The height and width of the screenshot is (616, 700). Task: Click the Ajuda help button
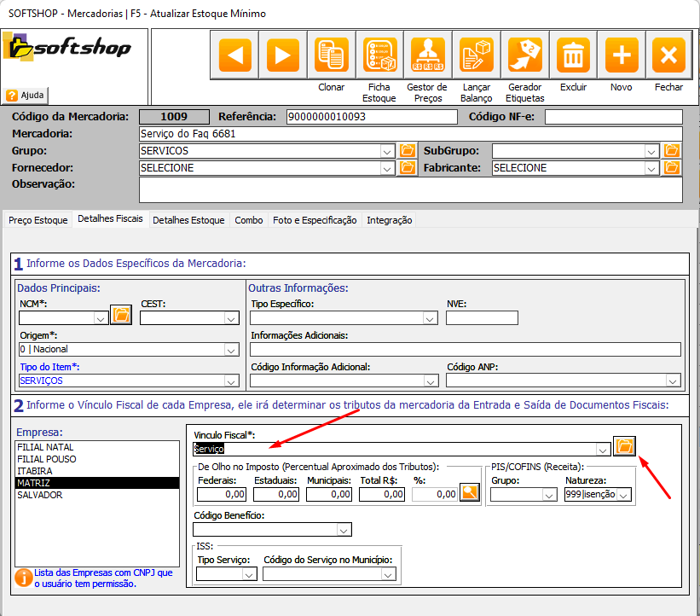(26, 96)
